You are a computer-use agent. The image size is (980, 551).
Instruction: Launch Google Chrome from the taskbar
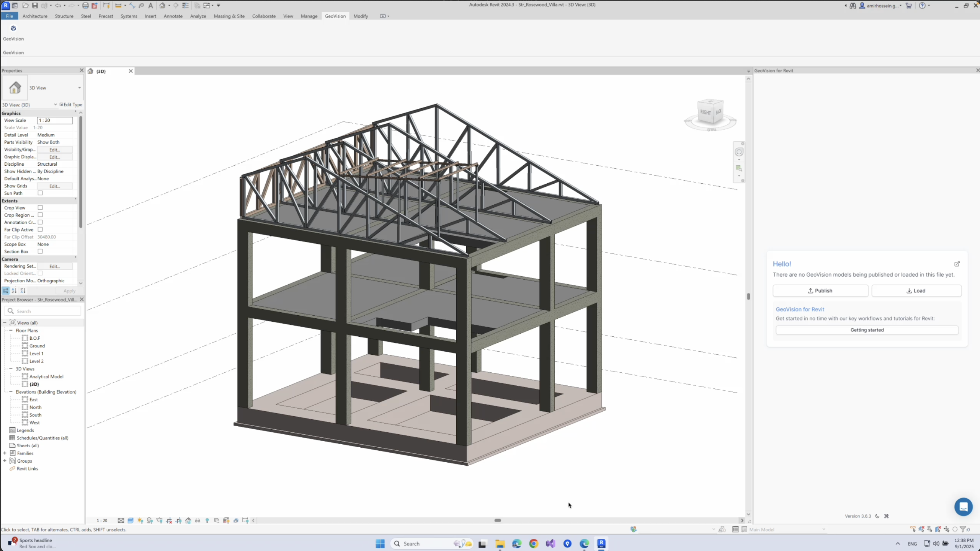point(533,544)
